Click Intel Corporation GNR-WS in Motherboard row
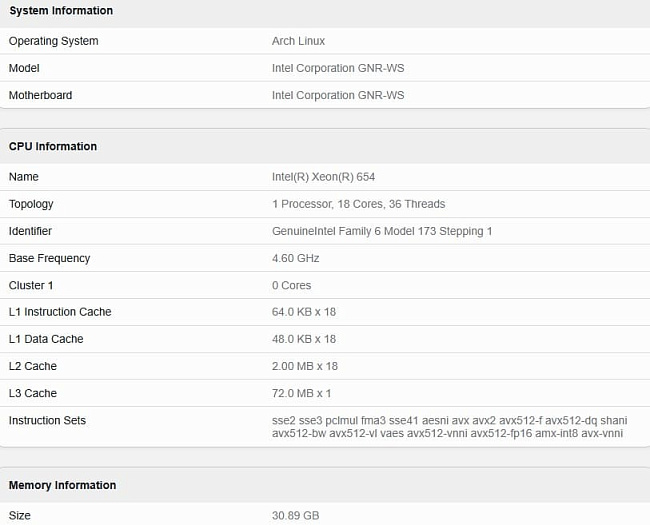The image size is (650, 525). 338,95
